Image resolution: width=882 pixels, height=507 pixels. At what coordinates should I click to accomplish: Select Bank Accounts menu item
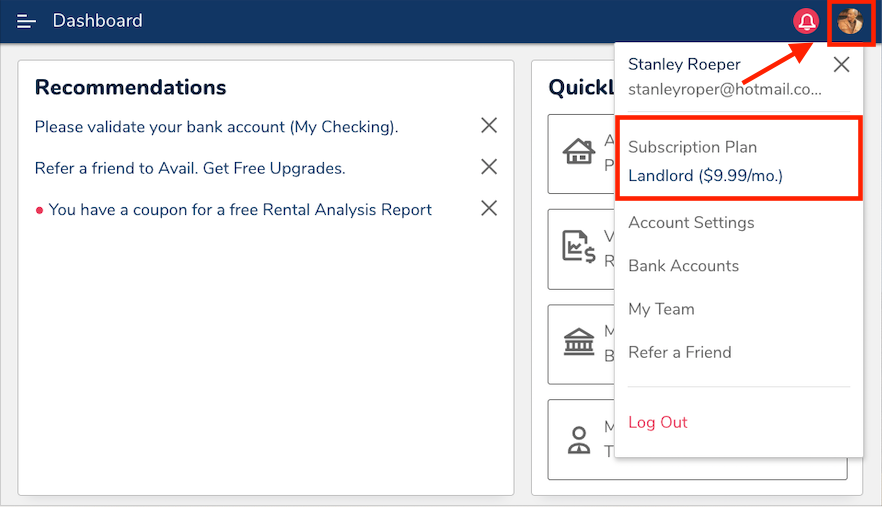click(683, 266)
